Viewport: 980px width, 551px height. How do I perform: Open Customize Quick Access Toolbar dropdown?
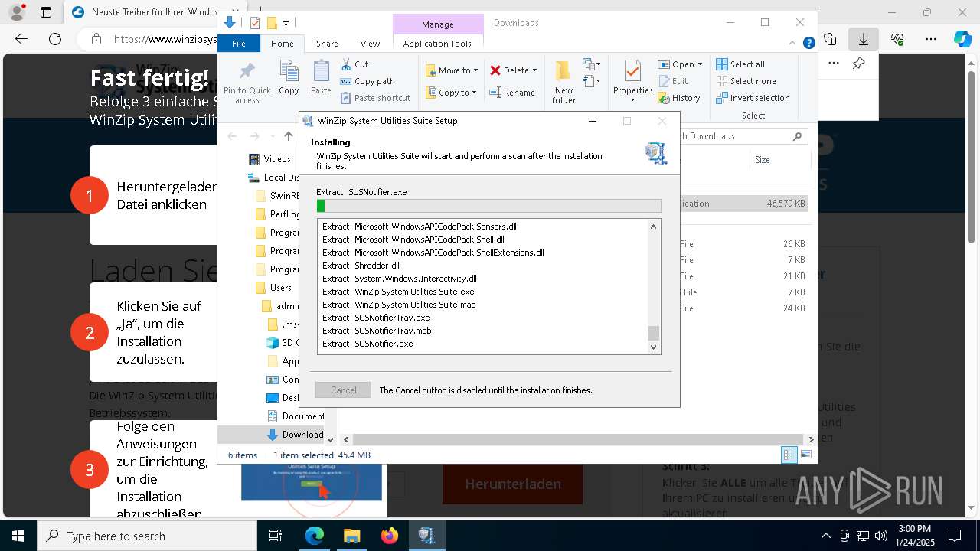click(x=286, y=23)
